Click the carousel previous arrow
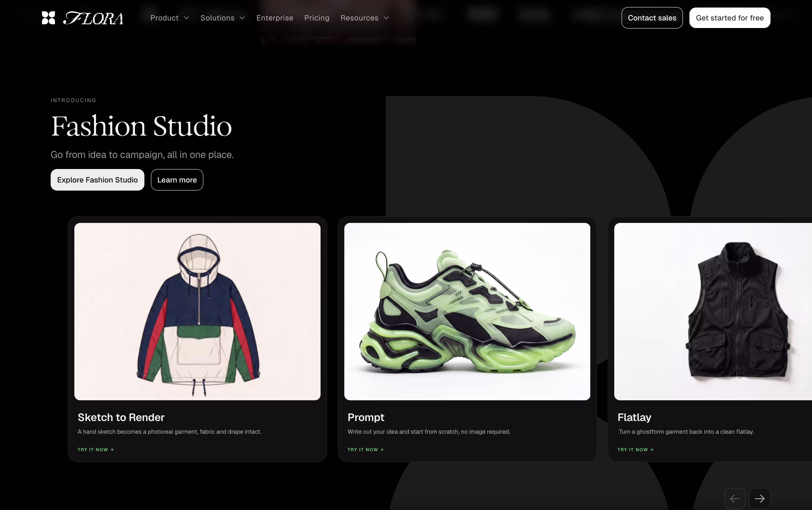This screenshot has width=812, height=510. (735, 498)
